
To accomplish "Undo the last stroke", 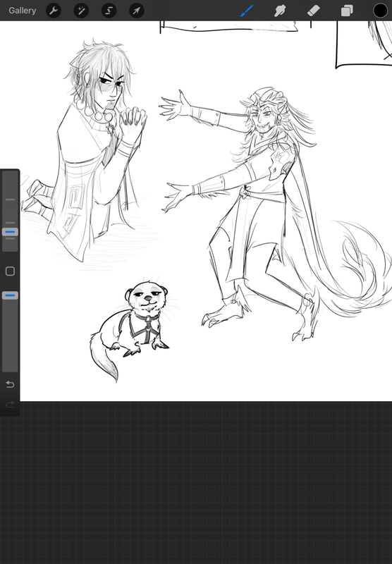I will (x=10, y=384).
